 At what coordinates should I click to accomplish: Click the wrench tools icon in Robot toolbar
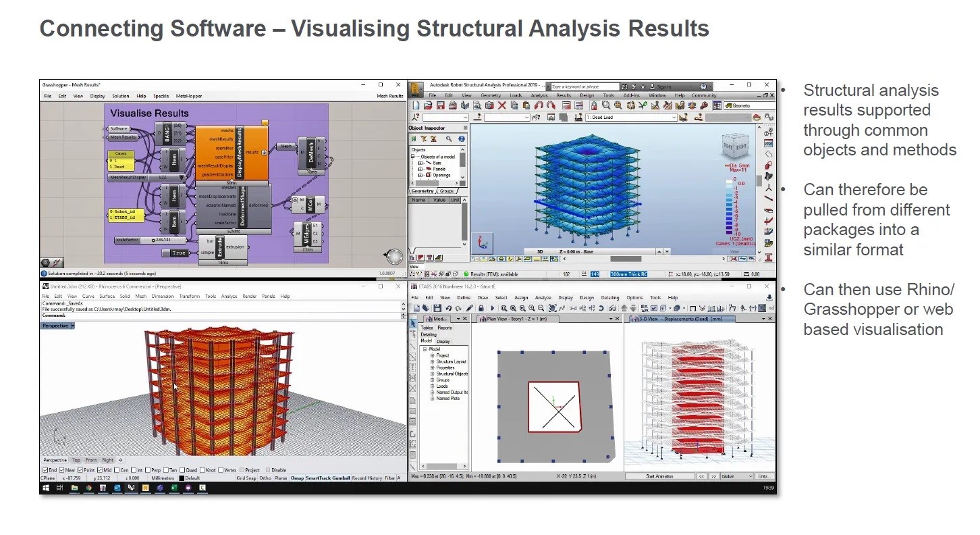[705, 106]
